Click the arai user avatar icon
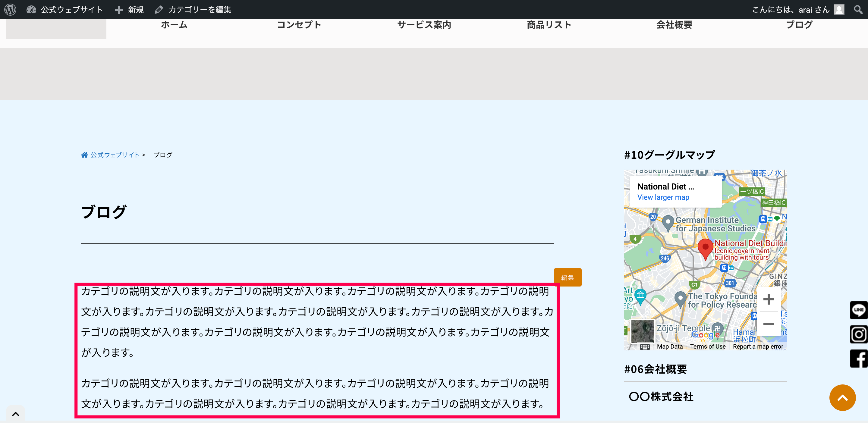The height and width of the screenshot is (423, 868). click(x=839, y=9)
